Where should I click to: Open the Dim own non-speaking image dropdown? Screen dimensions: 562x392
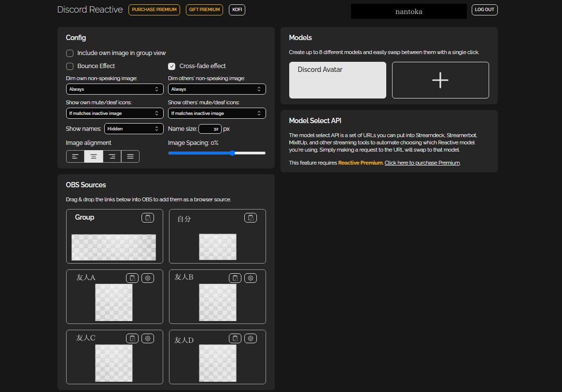(x=114, y=89)
